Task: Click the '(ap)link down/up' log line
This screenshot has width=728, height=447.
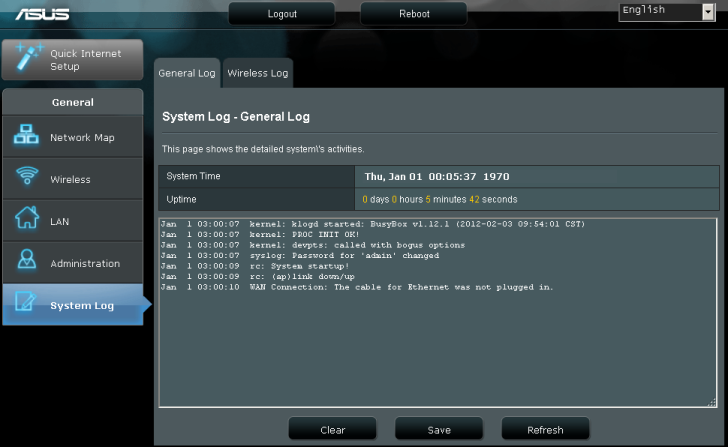Action: coord(258,277)
